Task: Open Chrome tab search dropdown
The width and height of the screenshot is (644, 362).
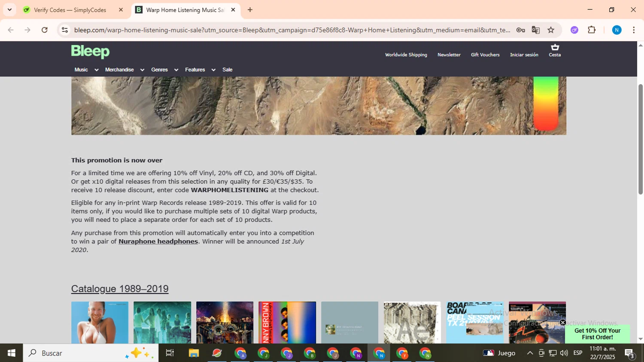Action: (x=9, y=10)
